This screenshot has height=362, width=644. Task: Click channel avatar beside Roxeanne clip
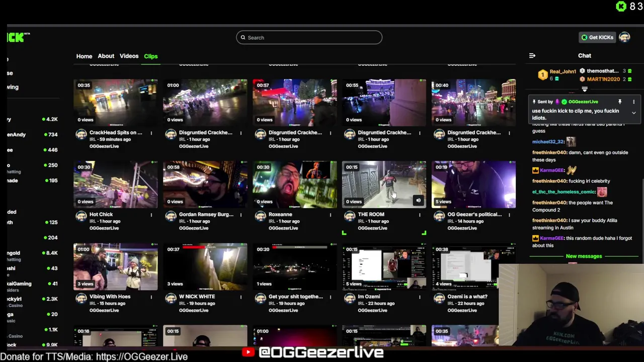pos(260,216)
